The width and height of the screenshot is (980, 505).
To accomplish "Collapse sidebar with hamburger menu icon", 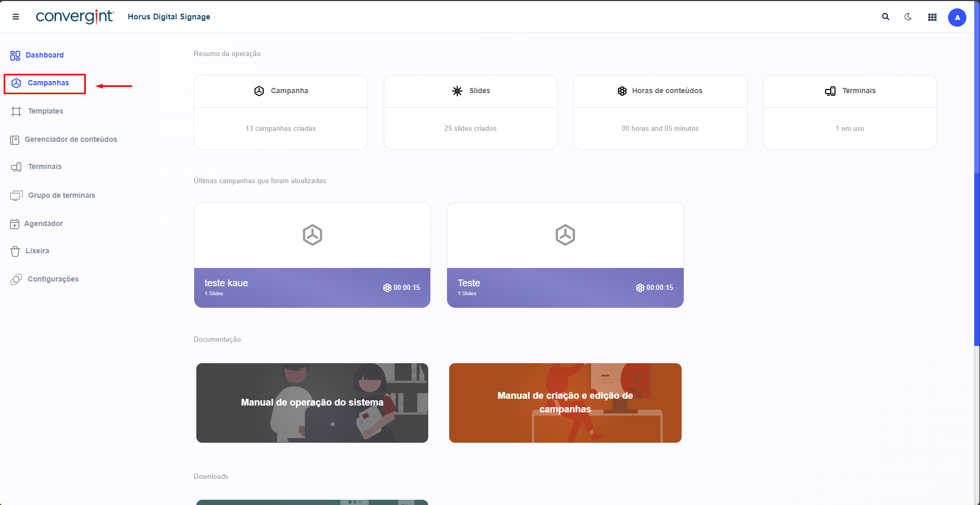I will pos(16,17).
